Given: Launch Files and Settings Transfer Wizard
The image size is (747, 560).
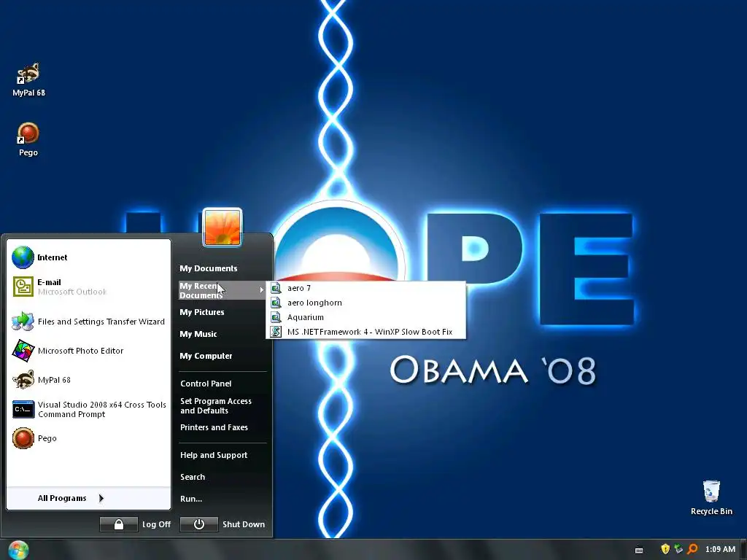Looking at the screenshot, I should point(88,322).
